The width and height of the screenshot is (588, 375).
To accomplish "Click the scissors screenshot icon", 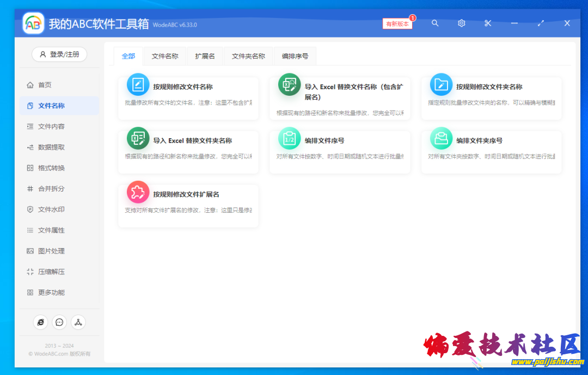I will coord(488,23).
